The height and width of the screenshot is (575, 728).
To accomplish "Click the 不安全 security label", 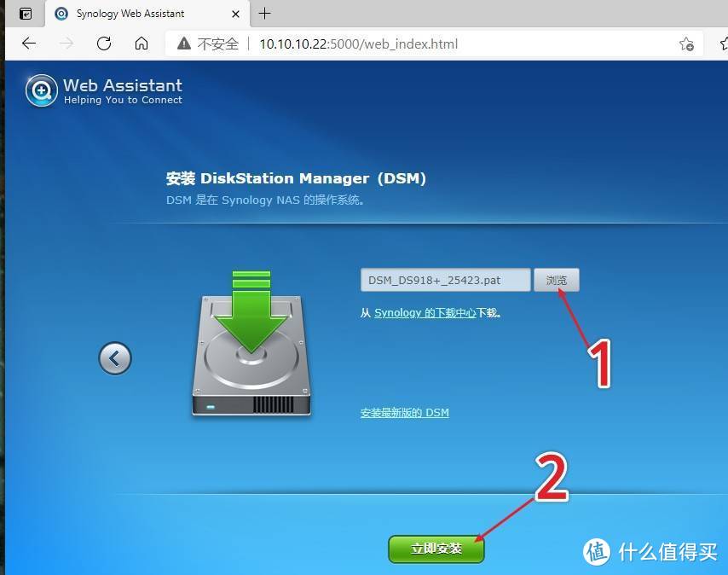I will (217, 44).
